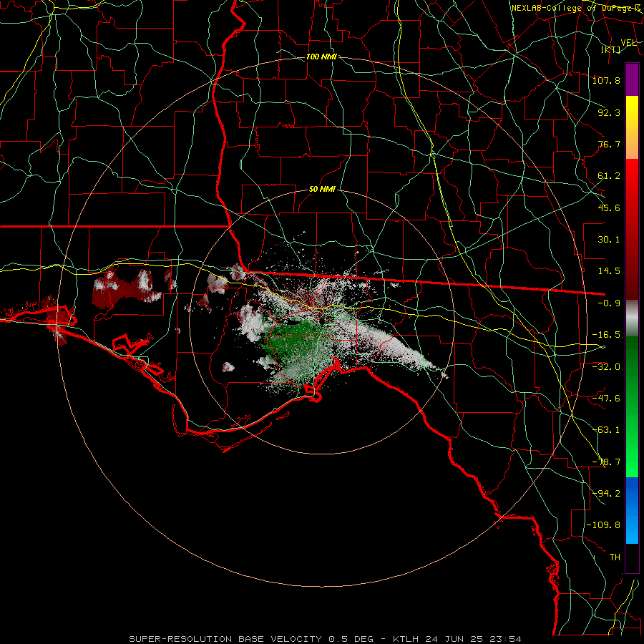The height and width of the screenshot is (644, 644).
Task: Click the -32.0 velocity scale value
Action: point(606,366)
